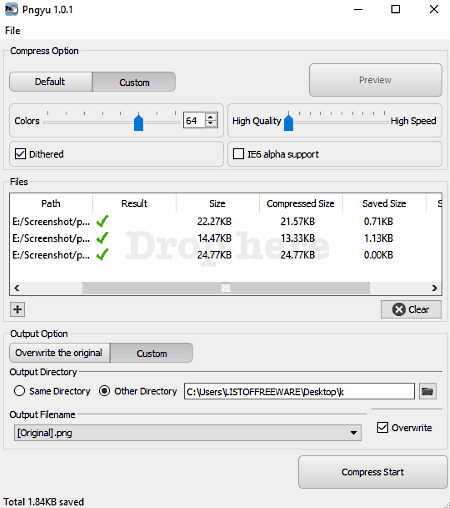Click the Path column header
This screenshot has height=508, width=450.
pyautogui.click(x=51, y=203)
